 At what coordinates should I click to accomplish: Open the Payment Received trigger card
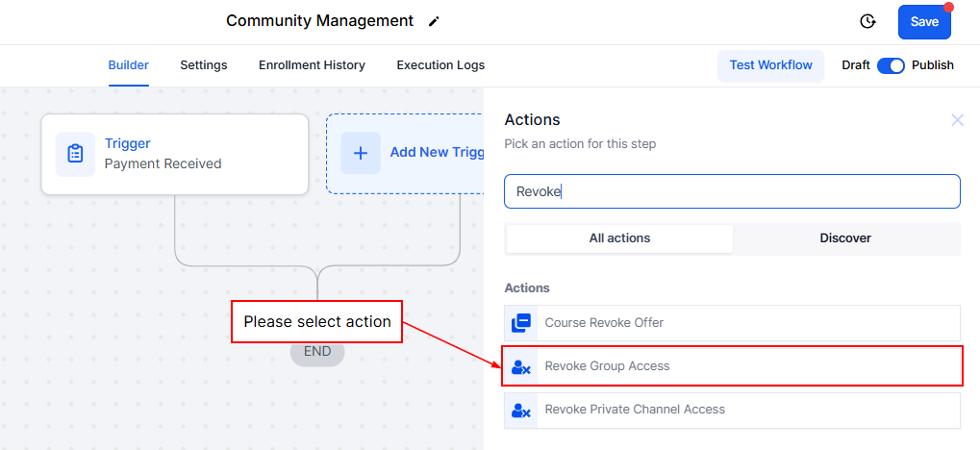(x=174, y=155)
